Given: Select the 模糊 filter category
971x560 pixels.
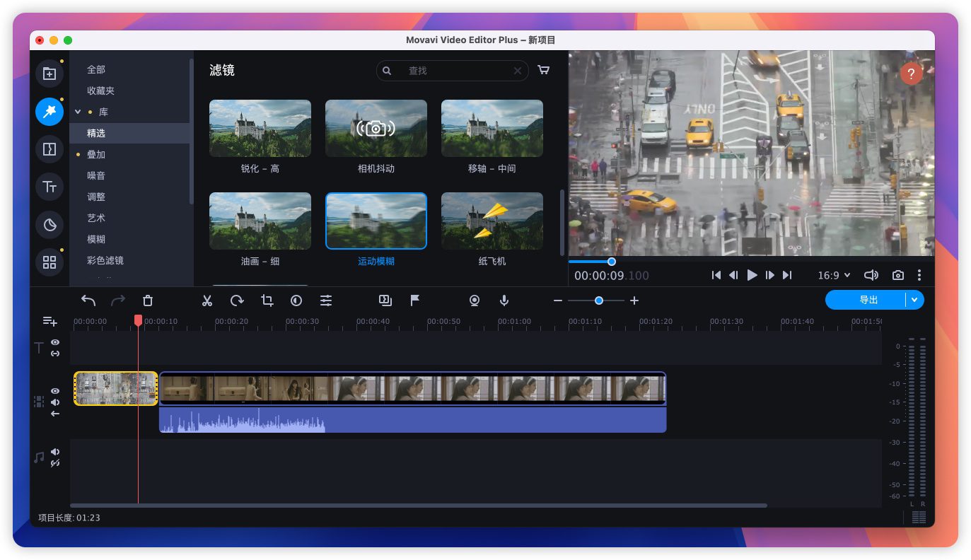Looking at the screenshot, I should pos(96,239).
